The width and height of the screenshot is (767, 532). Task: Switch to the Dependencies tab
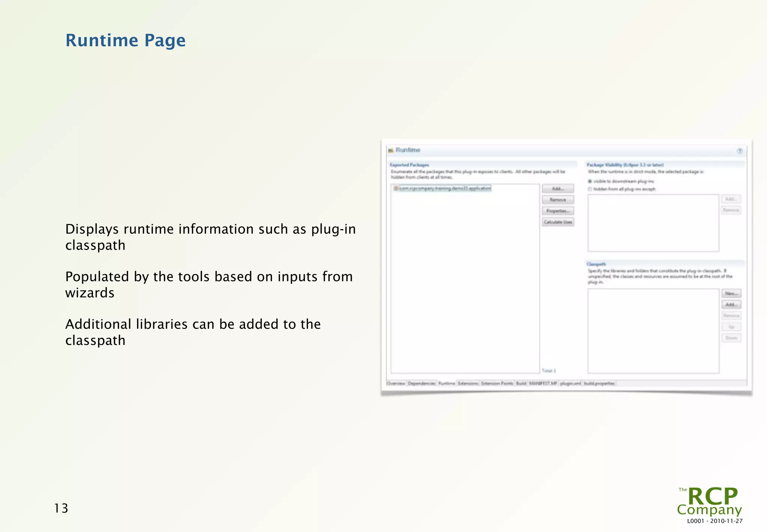[x=422, y=383]
